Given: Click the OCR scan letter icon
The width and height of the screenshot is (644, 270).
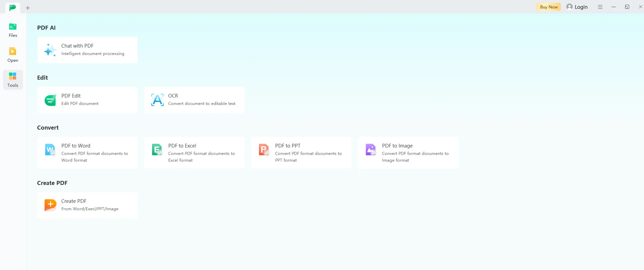Looking at the screenshot, I should click(157, 100).
